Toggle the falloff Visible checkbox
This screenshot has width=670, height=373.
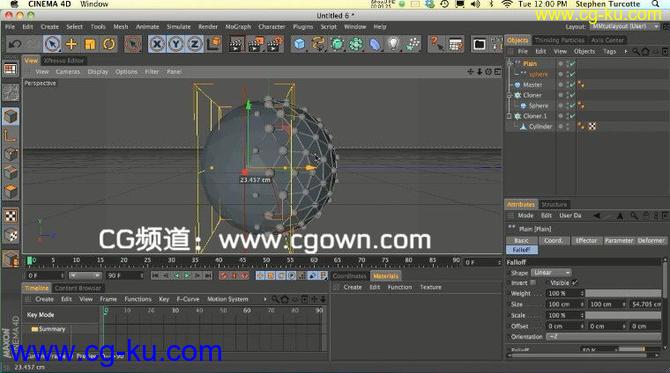coord(574,283)
